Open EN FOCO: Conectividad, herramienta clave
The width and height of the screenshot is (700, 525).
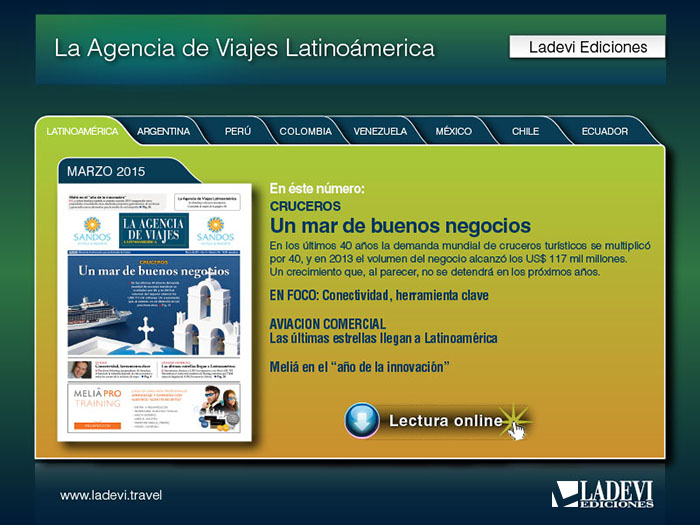379,295
